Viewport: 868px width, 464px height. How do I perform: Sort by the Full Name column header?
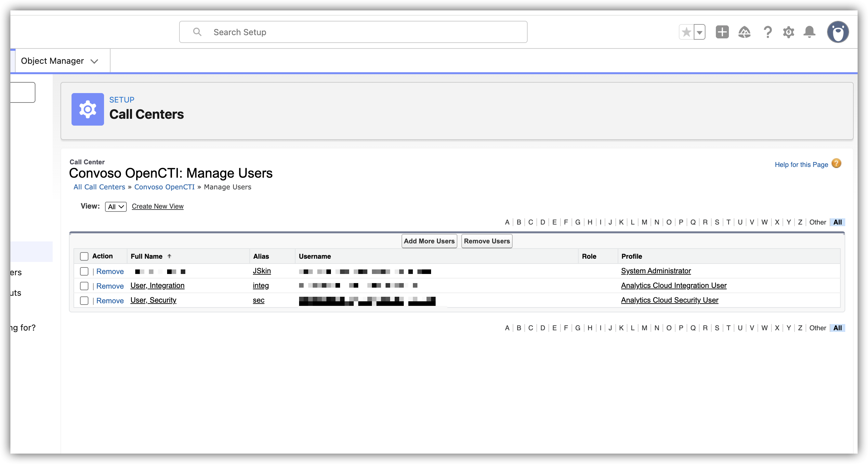point(147,256)
